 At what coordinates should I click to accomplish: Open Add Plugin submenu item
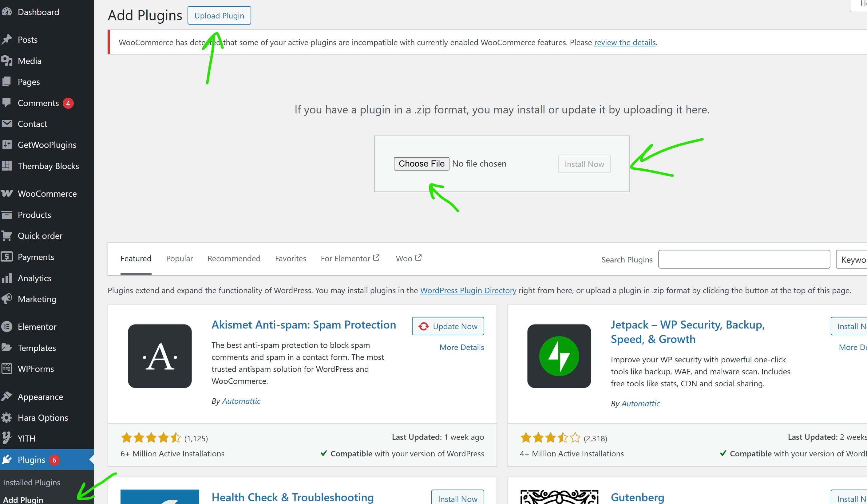(x=23, y=499)
